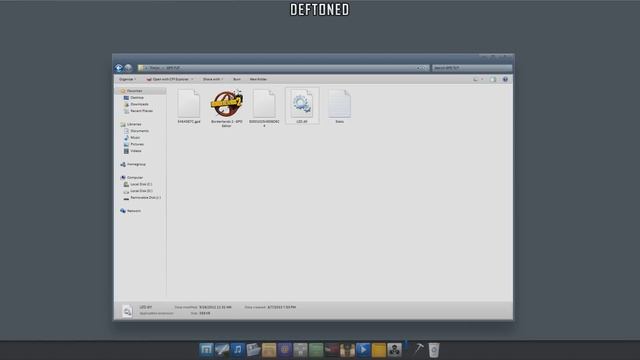Click the Burn toolbar button
The width and height of the screenshot is (640, 360).
click(237, 79)
